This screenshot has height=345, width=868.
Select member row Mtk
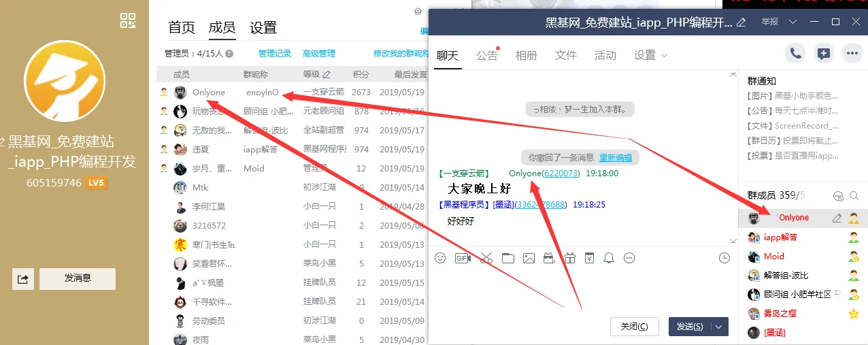(x=292, y=188)
